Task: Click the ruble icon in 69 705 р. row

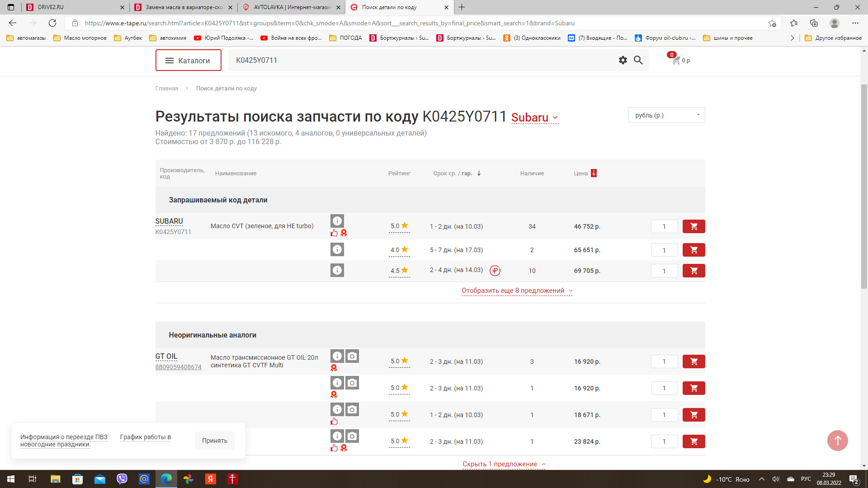Action: pos(495,271)
